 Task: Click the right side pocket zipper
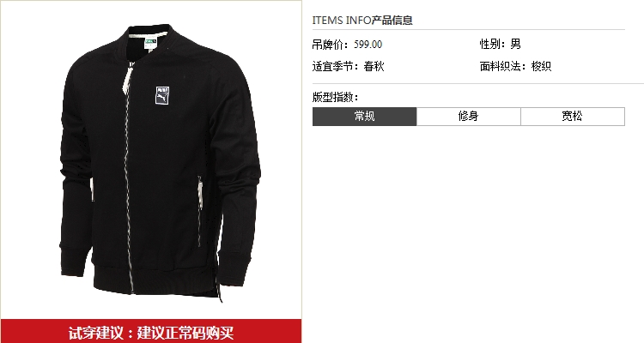199,211
